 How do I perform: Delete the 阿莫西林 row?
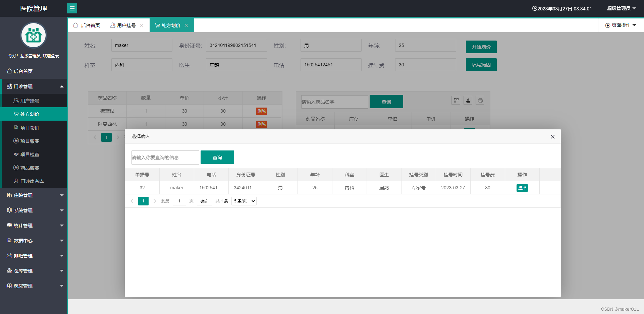[x=262, y=124]
